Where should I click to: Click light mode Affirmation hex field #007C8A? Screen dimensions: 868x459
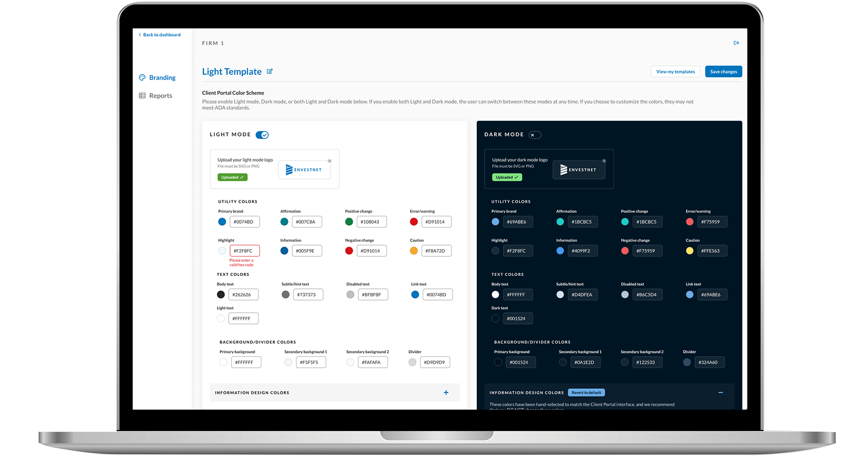coord(307,222)
